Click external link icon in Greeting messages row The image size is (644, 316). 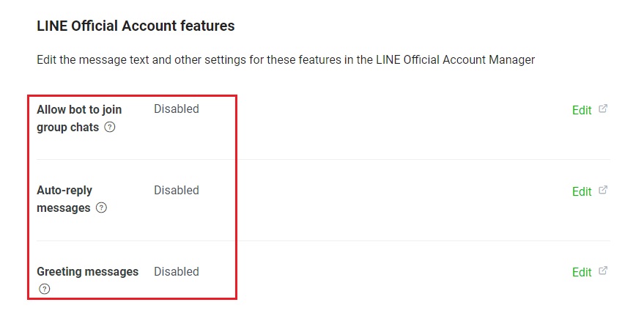603,271
